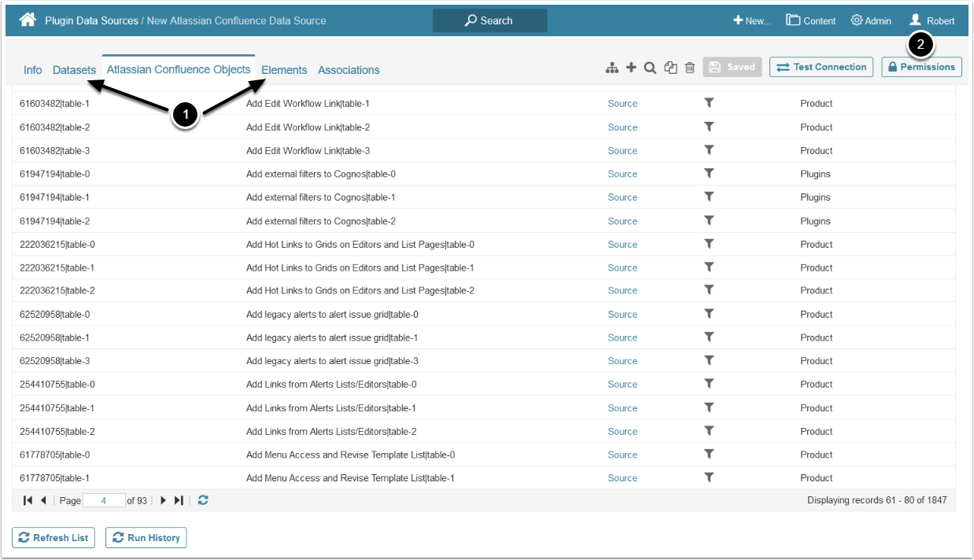Screen dimensions: 974x560
Task: Open filter for 222036215|table-2 row
Action: (709, 290)
